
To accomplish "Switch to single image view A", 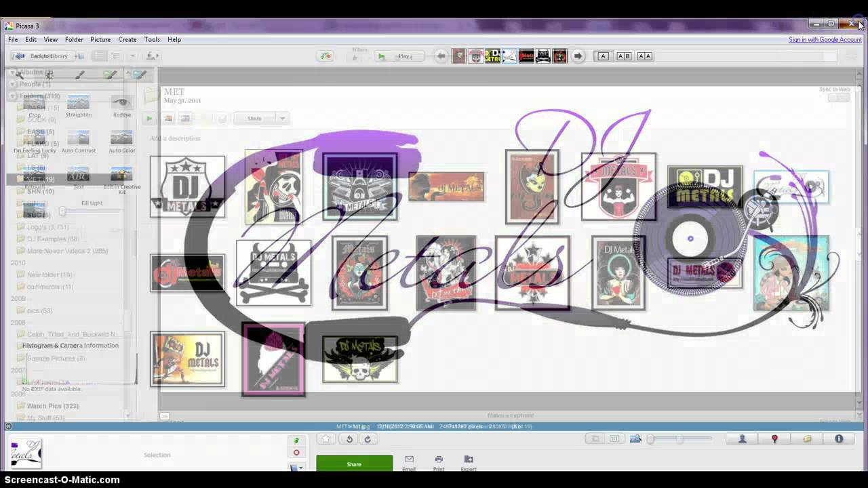I will click(603, 56).
